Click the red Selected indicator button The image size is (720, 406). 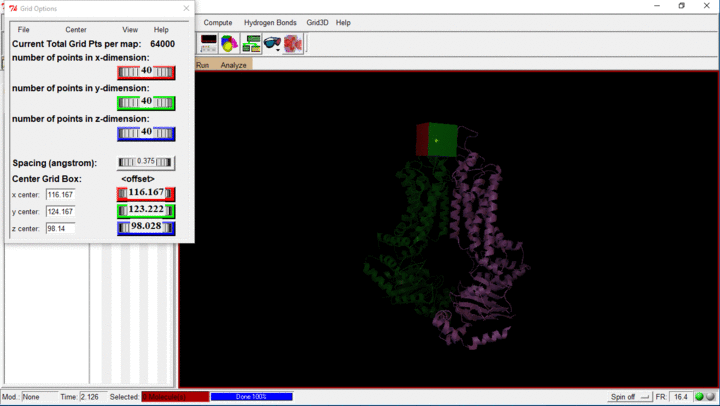175,397
